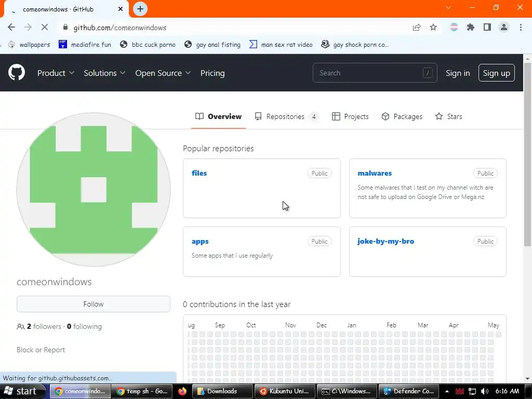
Task: Switch to Kubuntu Uni... taskbar item
Action: (x=285, y=391)
